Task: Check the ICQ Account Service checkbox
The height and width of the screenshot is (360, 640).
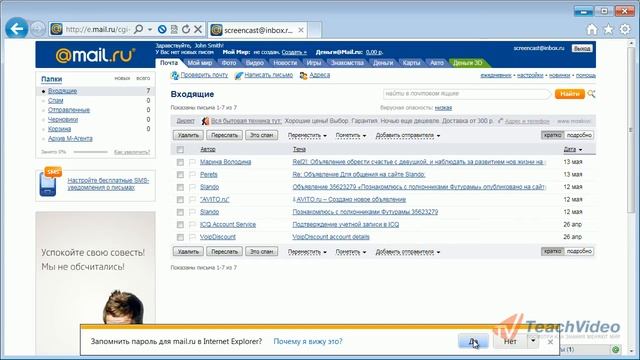Action: (180, 224)
